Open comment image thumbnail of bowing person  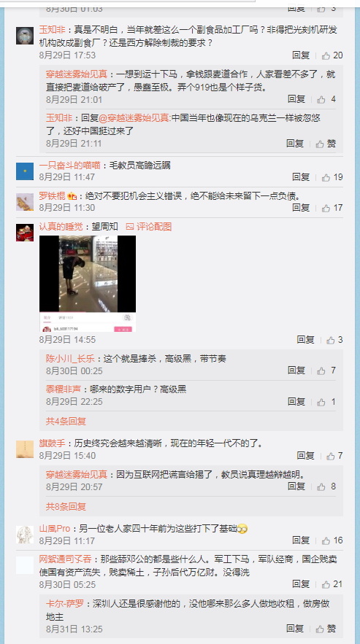[x=88, y=284]
